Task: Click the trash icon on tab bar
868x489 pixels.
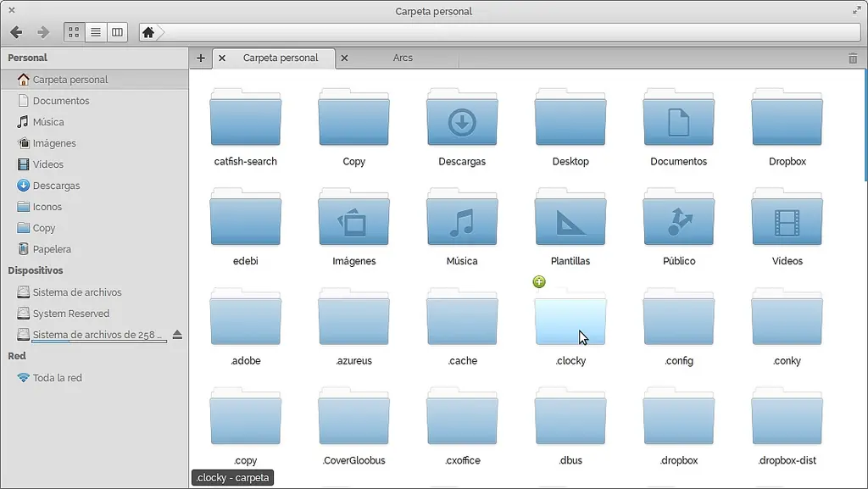Action: pyautogui.click(x=853, y=58)
